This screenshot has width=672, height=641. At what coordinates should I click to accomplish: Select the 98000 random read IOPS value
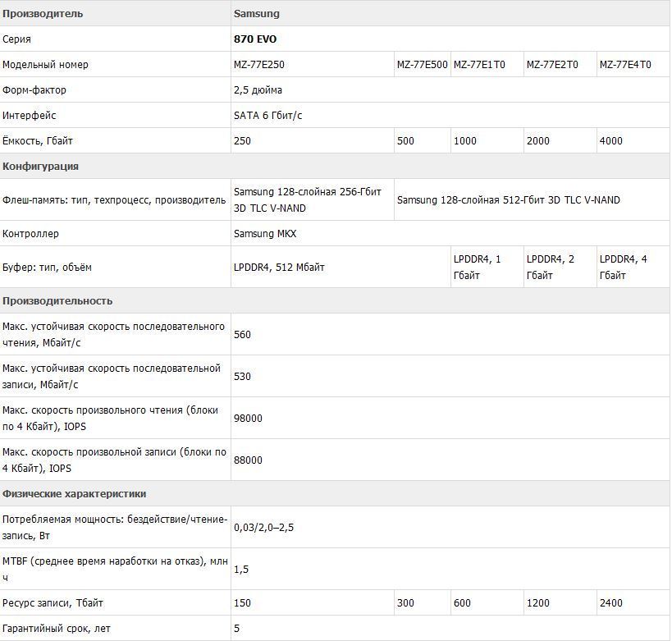248,419
